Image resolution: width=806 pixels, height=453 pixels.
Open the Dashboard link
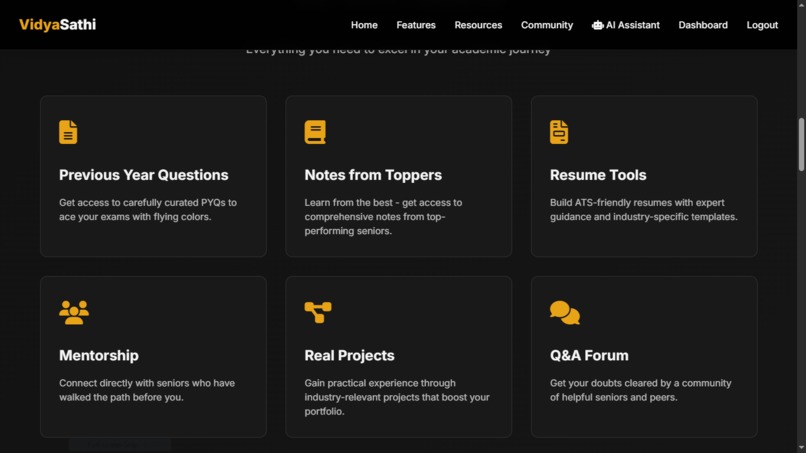(703, 25)
